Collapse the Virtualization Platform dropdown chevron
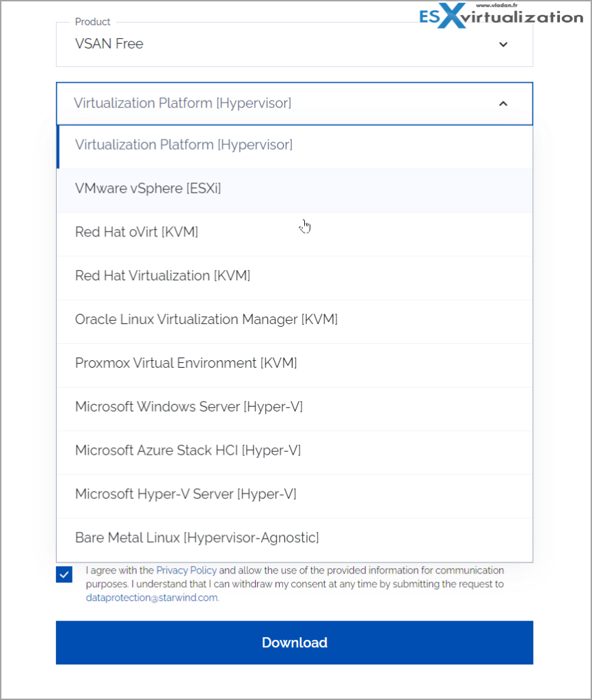The image size is (592, 700). pyautogui.click(x=503, y=103)
